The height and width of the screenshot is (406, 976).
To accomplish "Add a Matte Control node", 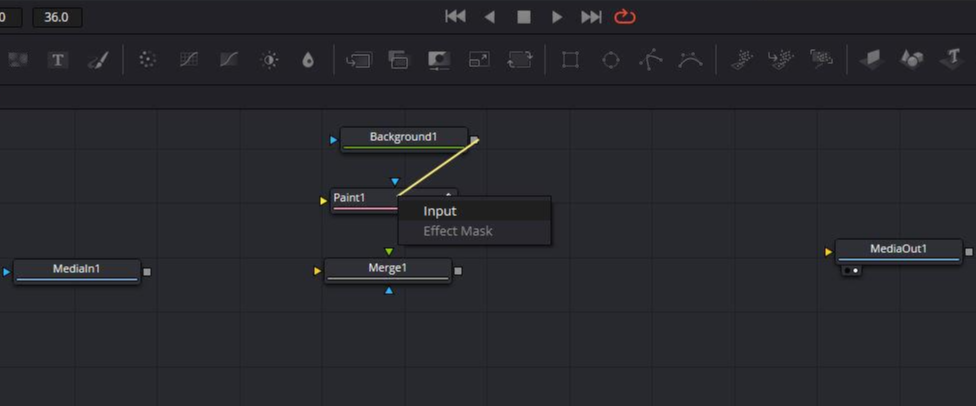I will coord(439,60).
